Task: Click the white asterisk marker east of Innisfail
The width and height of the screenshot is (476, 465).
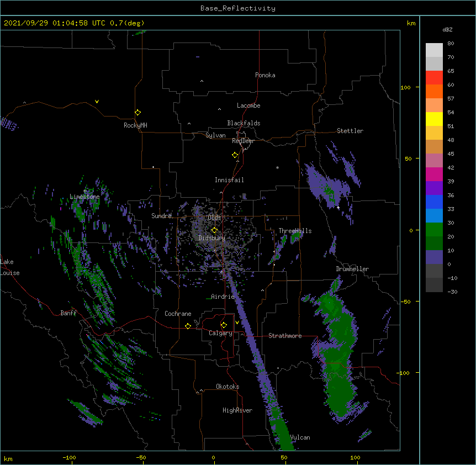Action: (x=277, y=167)
